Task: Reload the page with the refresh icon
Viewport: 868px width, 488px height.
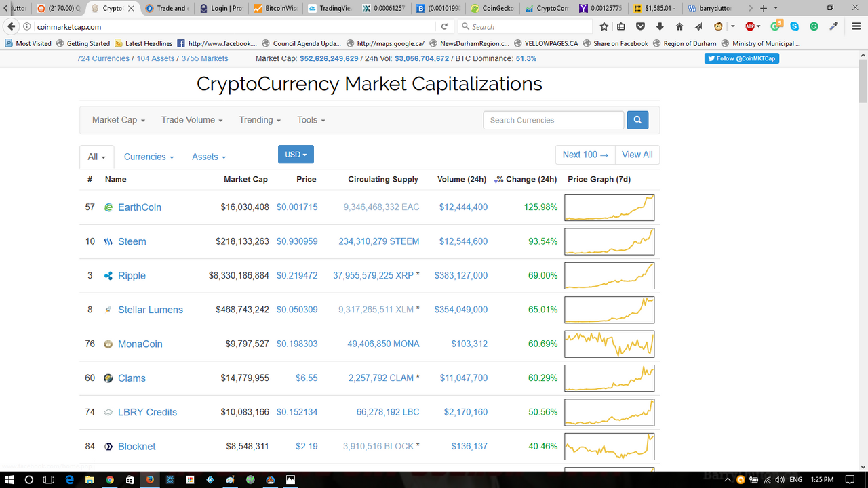Action: pyautogui.click(x=444, y=26)
